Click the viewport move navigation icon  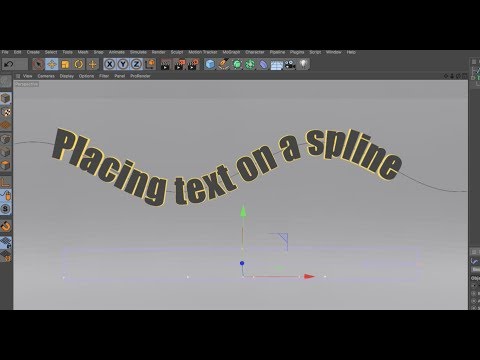446,76
